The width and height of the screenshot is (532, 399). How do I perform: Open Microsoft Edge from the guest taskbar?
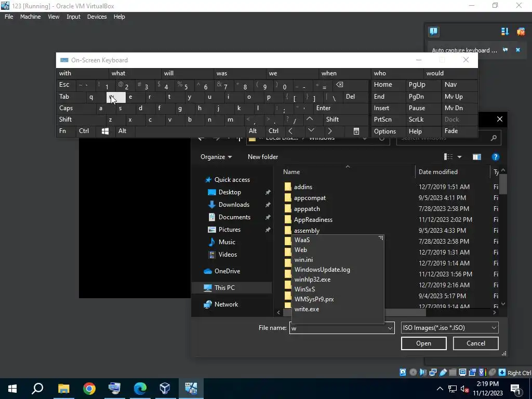pyautogui.click(x=140, y=389)
